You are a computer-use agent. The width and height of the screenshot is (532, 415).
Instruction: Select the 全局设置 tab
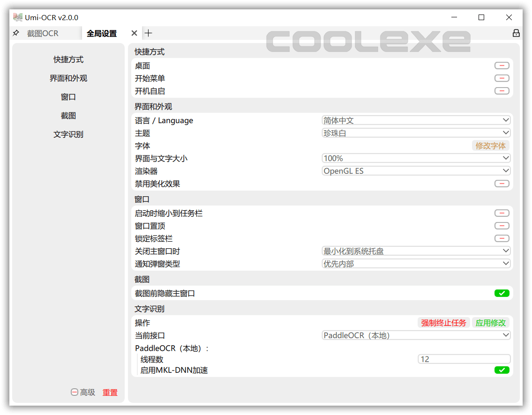tap(102, 33)
